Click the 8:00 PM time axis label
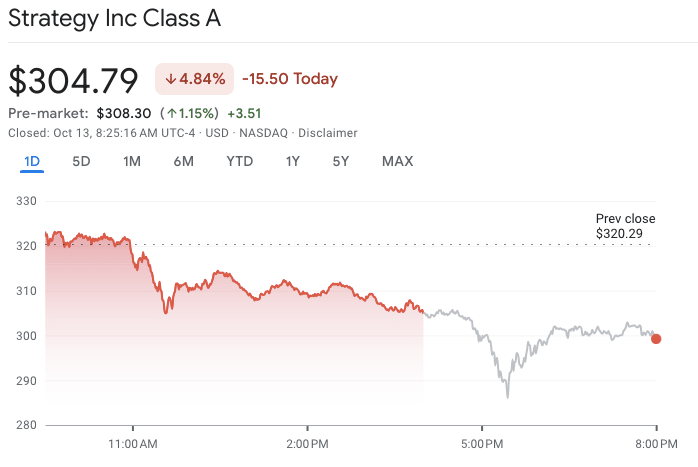This screenshot has height=467, width=698. (656, 443)
